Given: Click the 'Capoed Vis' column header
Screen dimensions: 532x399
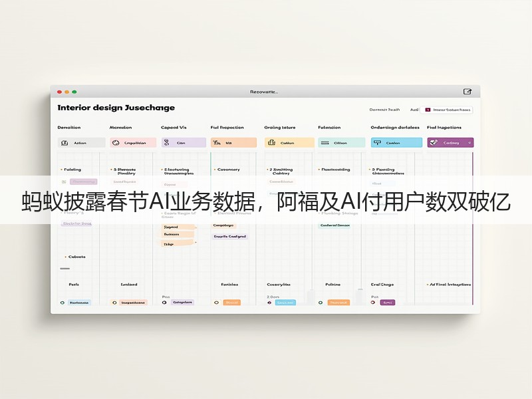Looking at the screenshot, I should tap(174, 128).
